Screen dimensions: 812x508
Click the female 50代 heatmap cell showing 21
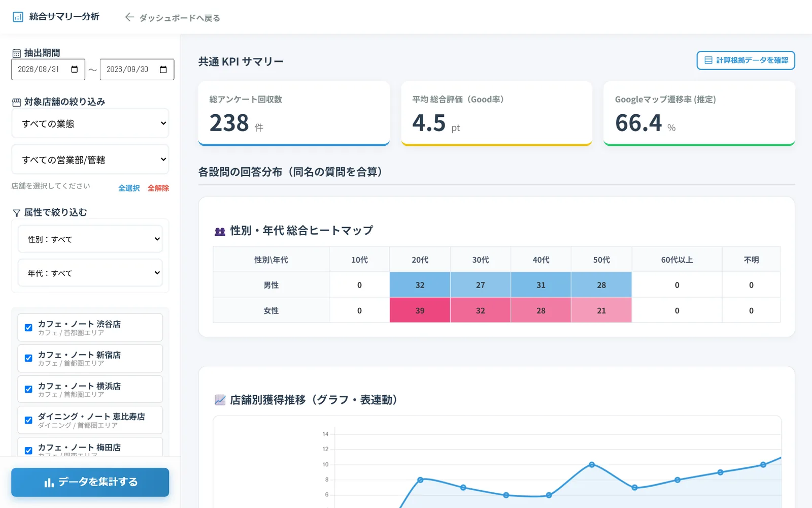click(x=601, y=310)
